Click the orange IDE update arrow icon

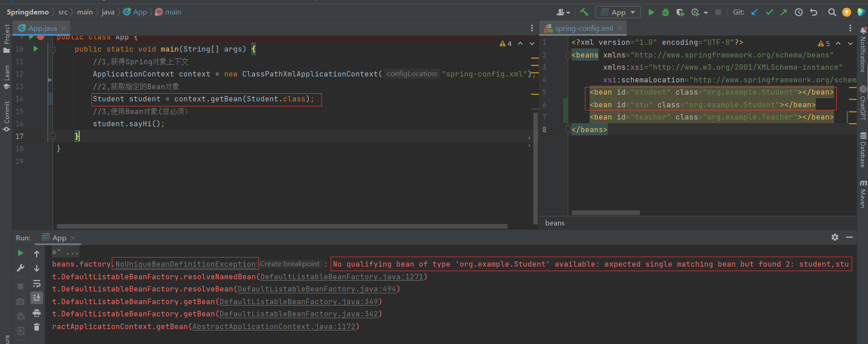(847, 12)
